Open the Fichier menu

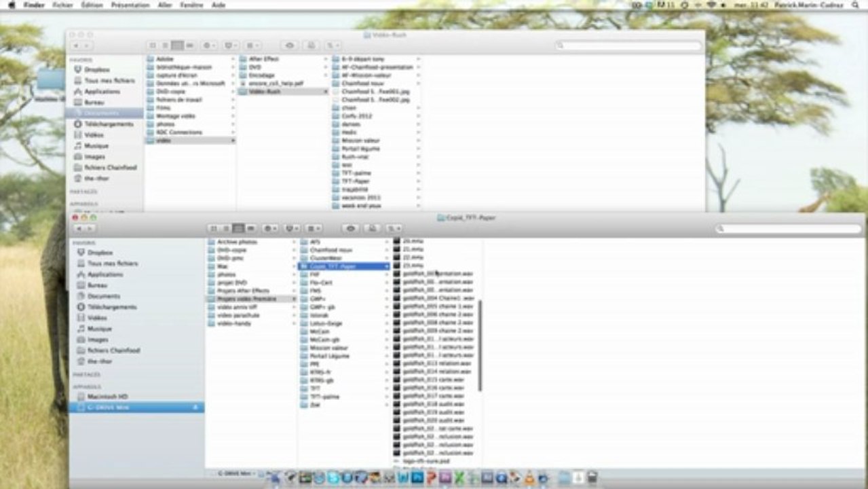point(62,5)
